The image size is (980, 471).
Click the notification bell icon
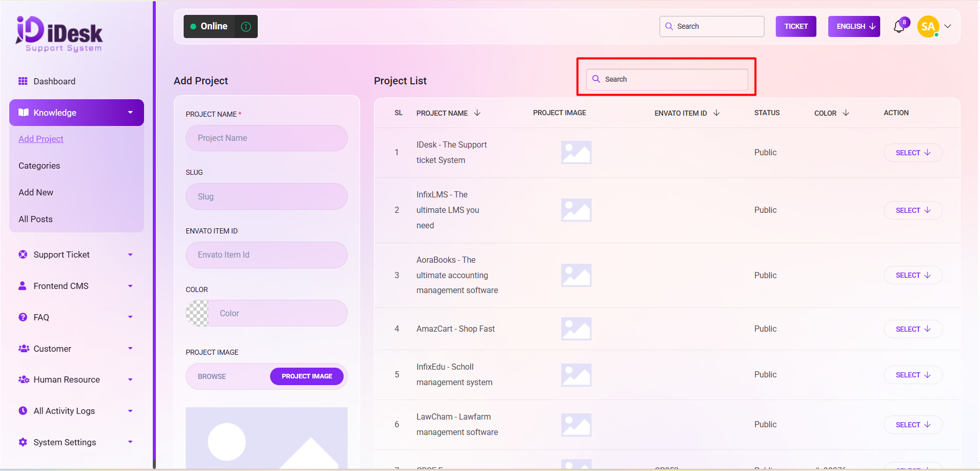[899, 27]
